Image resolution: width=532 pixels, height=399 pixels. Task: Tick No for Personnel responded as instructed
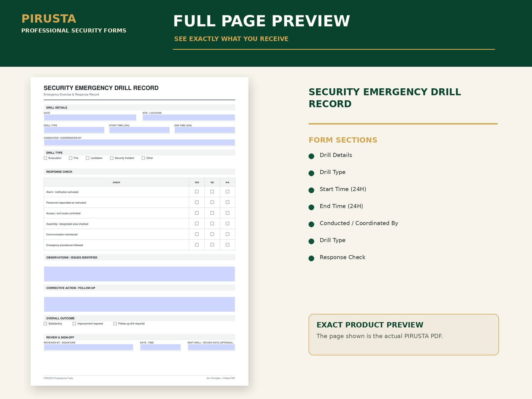(212, 202)
